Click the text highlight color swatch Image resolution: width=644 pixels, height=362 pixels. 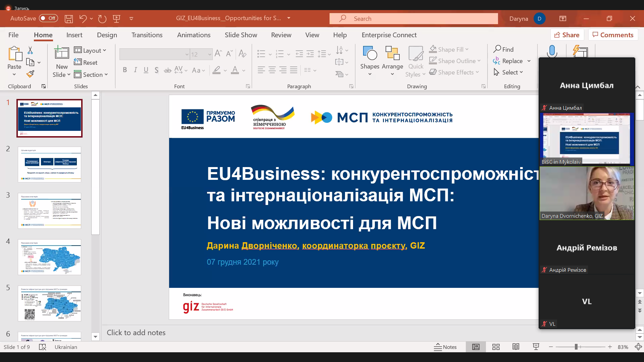[216, 70]
